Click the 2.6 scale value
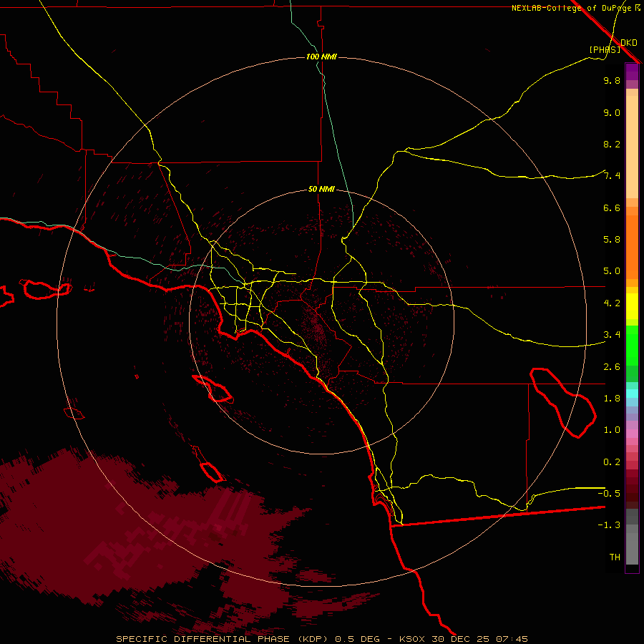644x644 pixels. (612, 367)
